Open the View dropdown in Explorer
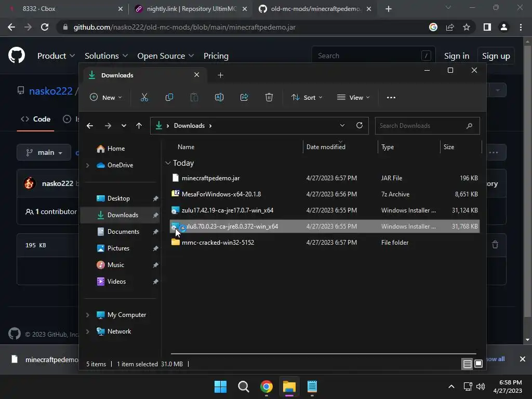 point(353,97)
